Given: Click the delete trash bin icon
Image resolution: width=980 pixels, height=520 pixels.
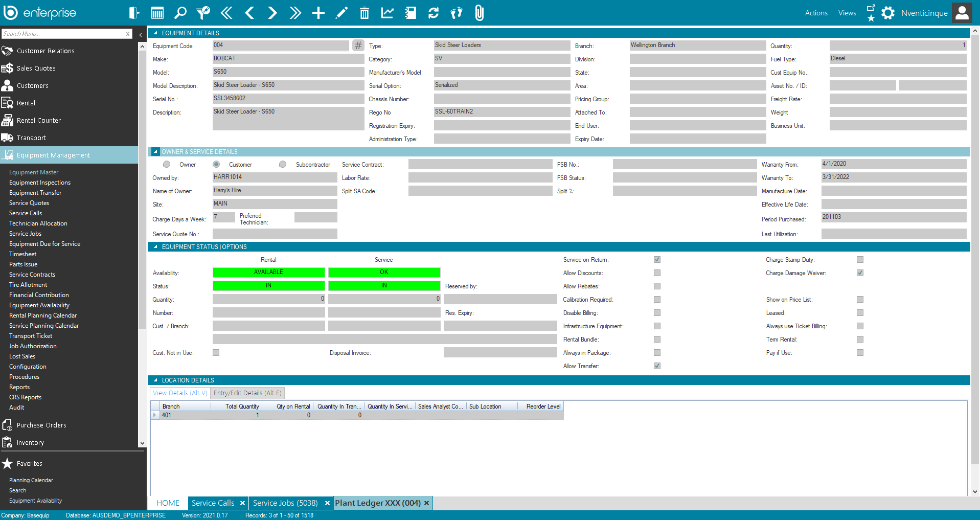Looking at the screenshot, I should coord(364,13).
